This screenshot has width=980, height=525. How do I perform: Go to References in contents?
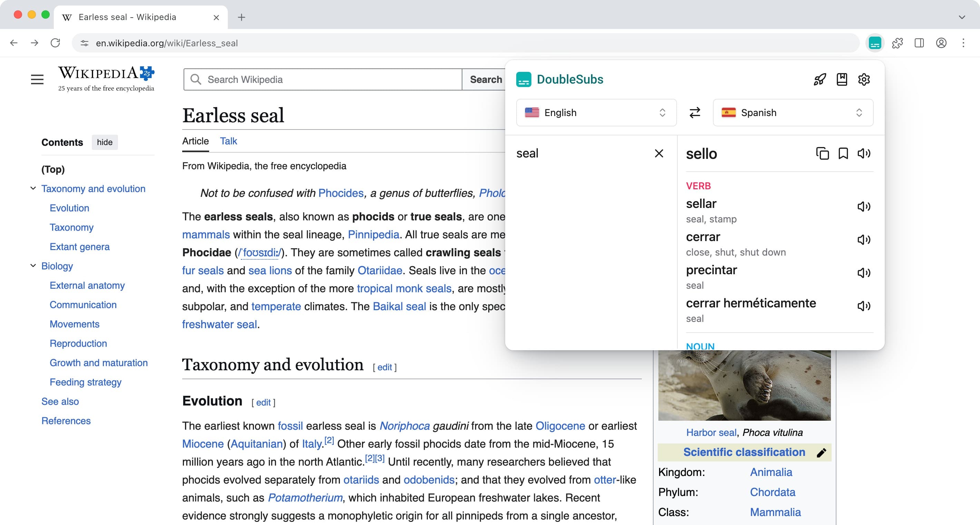click(x=66, y=421)
